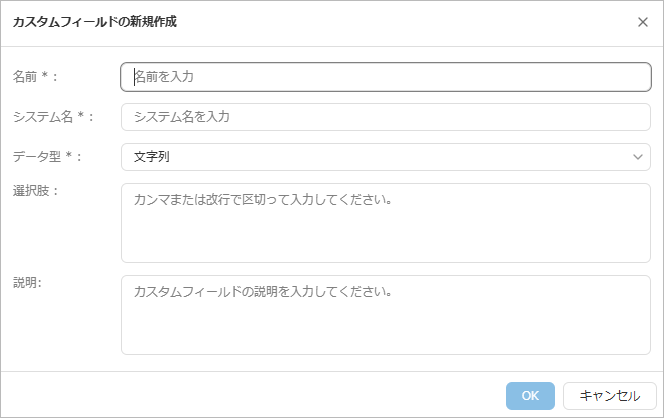Focus the システム名 text field
Viewport: 664px width, 418px height.
(x=386, y=117)
